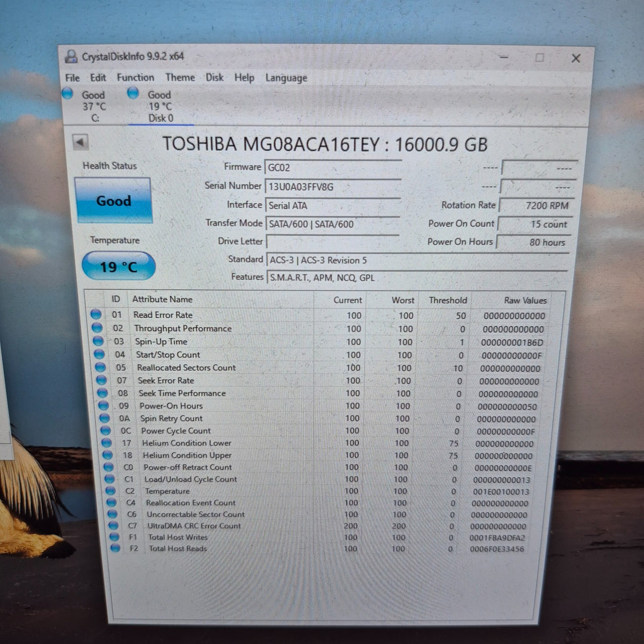This screenshot has width=644, height=644.
Task: Click status dot for Spin Retry Count
Action: [105, 418]
